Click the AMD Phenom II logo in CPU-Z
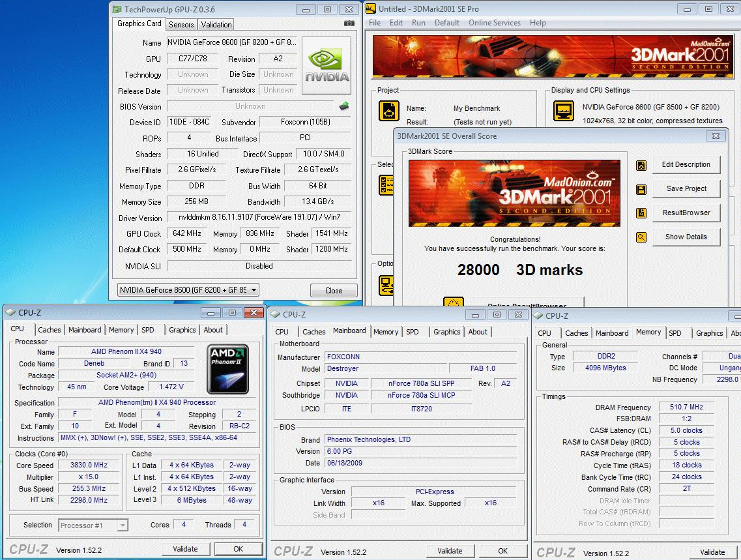741x560 pixels. 228,370
